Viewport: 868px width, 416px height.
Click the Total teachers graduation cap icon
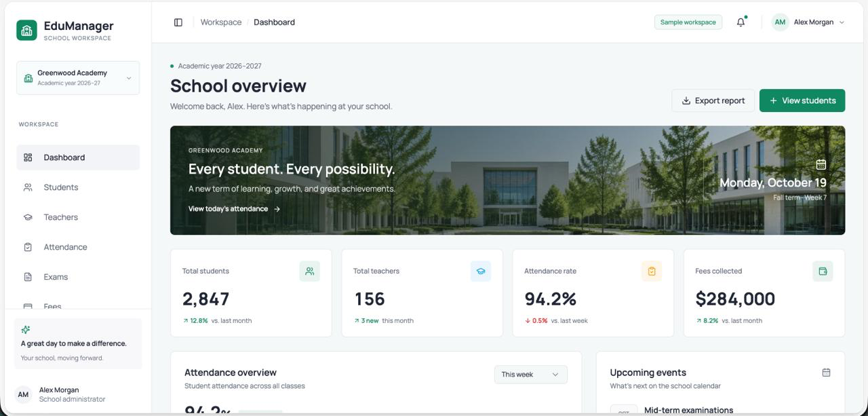(481, 271)
